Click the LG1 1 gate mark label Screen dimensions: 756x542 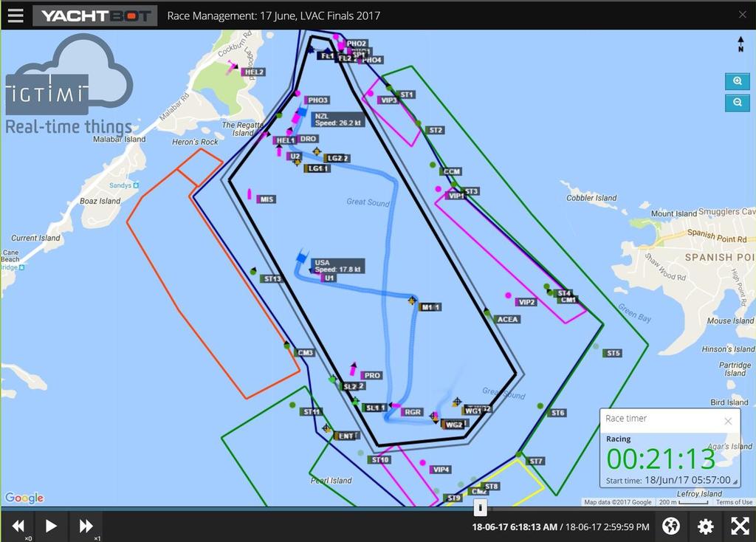click(317, 168)
